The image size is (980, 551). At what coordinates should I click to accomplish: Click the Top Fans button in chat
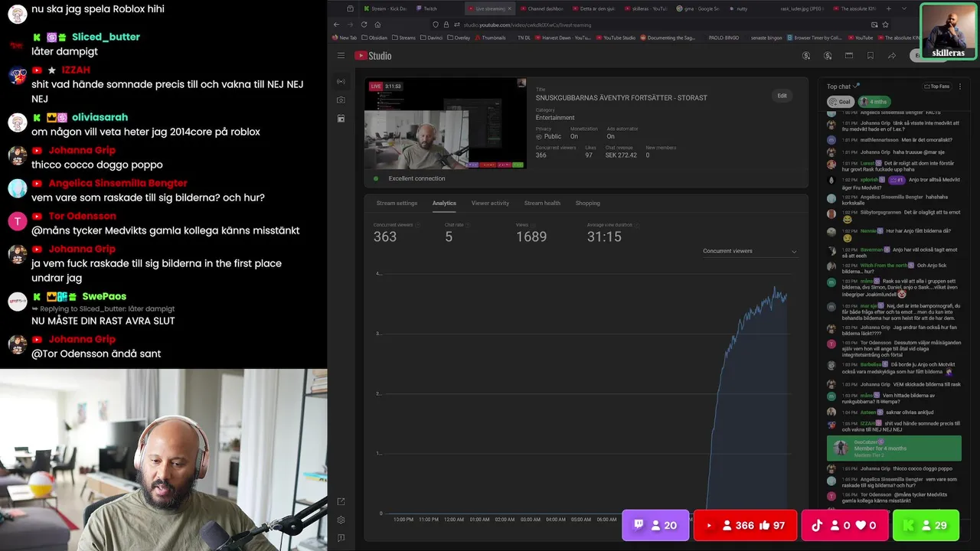tap(936, 86)
